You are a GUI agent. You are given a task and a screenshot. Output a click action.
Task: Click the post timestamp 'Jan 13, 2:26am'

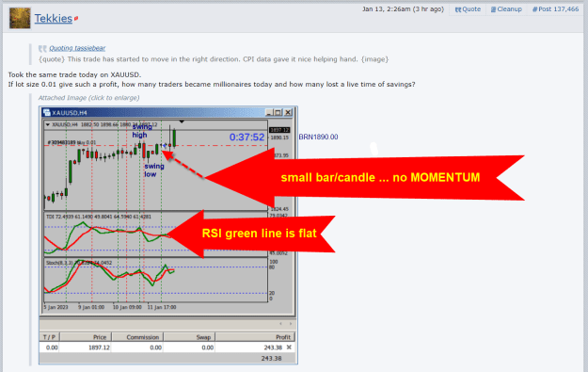(387, 9)
